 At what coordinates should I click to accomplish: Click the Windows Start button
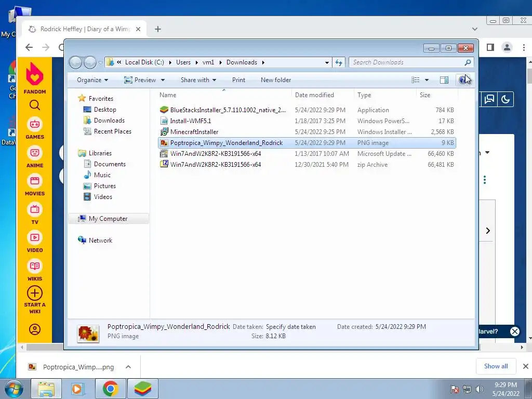(x=13, y=389)
